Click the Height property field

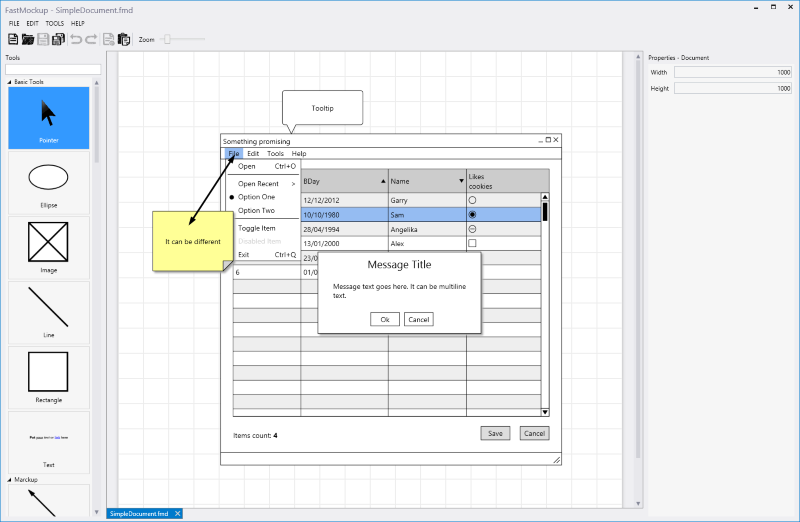pos(733,88)
